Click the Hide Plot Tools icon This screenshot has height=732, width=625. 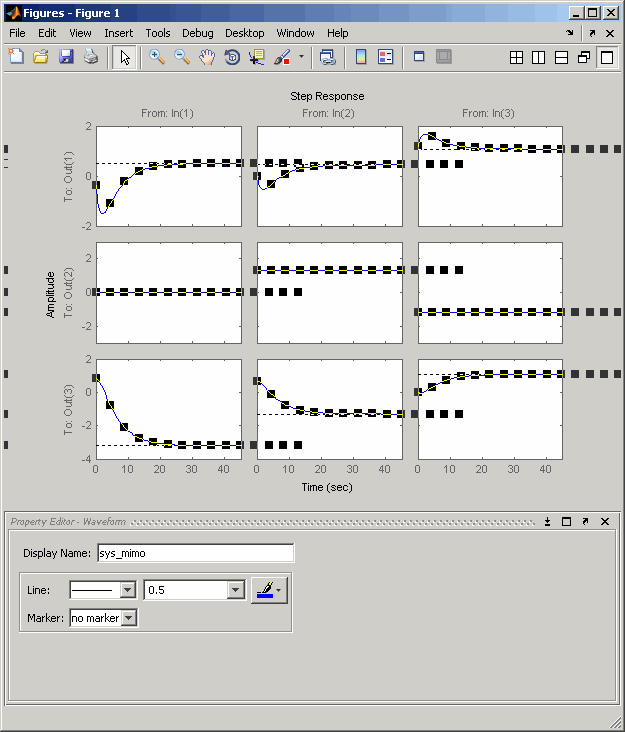click(419, 57)
